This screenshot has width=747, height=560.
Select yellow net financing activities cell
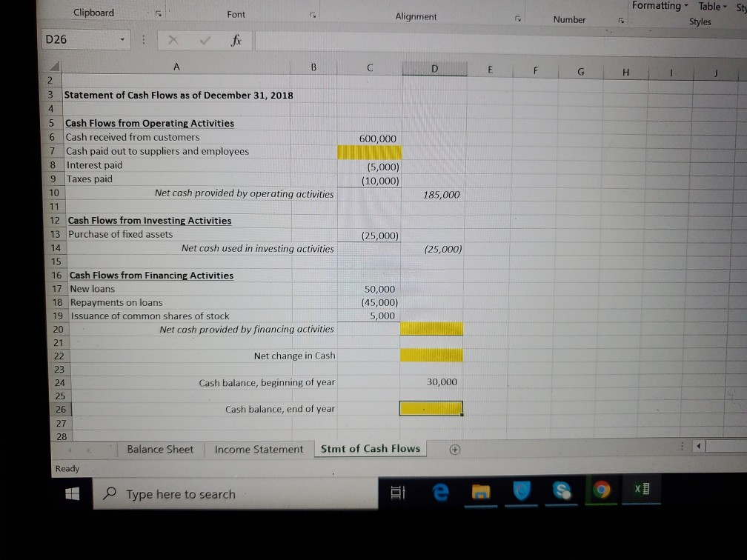point(431,329)
